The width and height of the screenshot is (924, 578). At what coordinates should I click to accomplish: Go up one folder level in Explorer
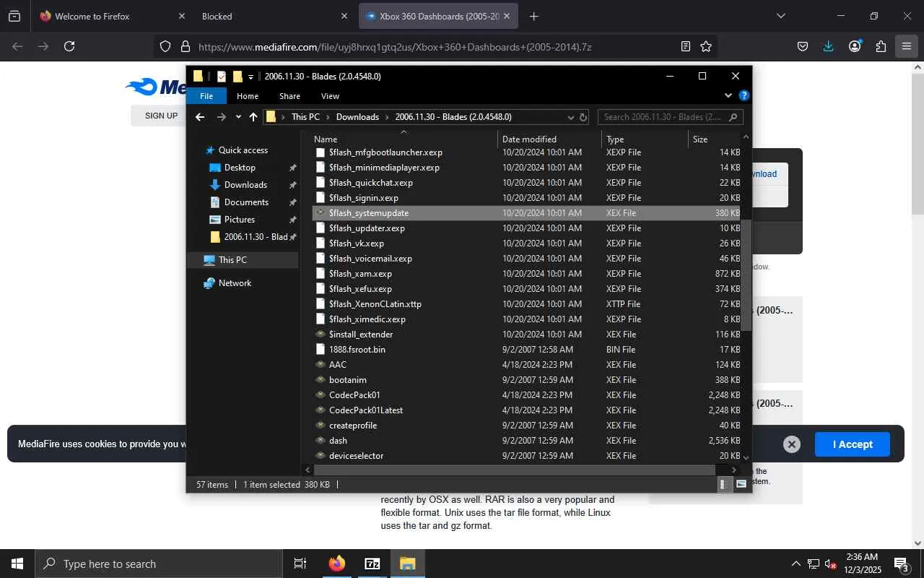tap(253, 117)
